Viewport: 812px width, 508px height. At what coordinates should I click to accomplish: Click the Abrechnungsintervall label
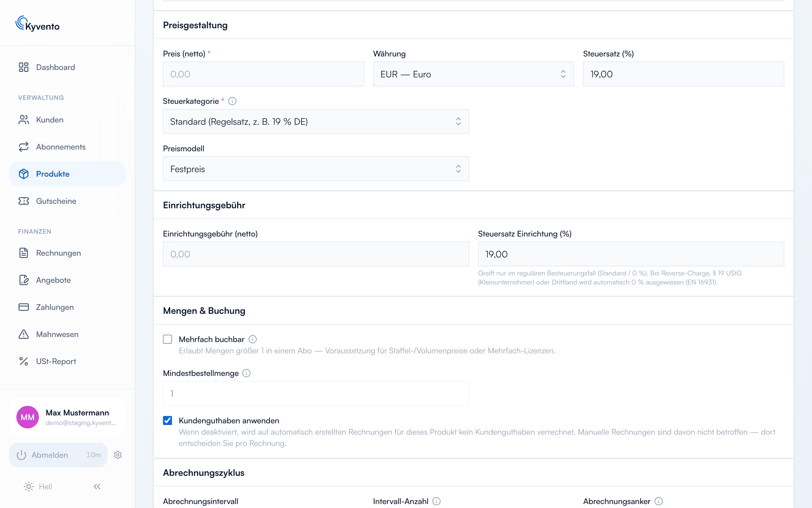click(201, 501)
